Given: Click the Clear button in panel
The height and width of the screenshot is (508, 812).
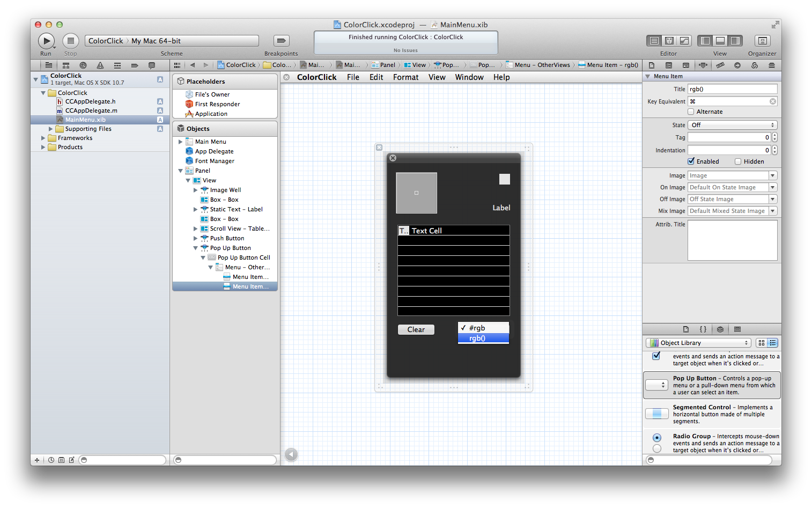Looking at the screenshot, I should [416, 330].
